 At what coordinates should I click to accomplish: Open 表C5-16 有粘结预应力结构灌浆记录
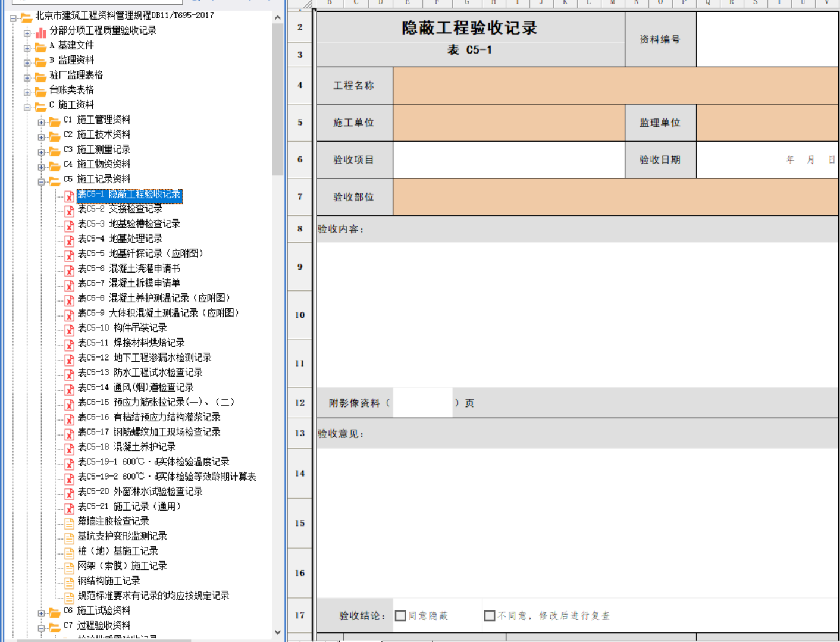(x=149, y=417)
